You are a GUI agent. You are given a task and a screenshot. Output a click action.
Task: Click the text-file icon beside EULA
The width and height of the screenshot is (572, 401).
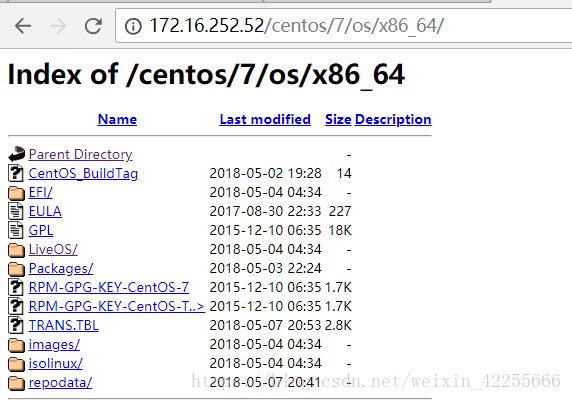[x=16, y=211]
